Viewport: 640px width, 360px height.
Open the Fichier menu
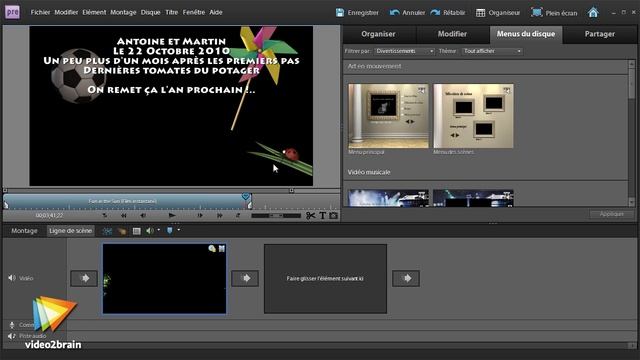pyautogui.click(x=40, y=12)
